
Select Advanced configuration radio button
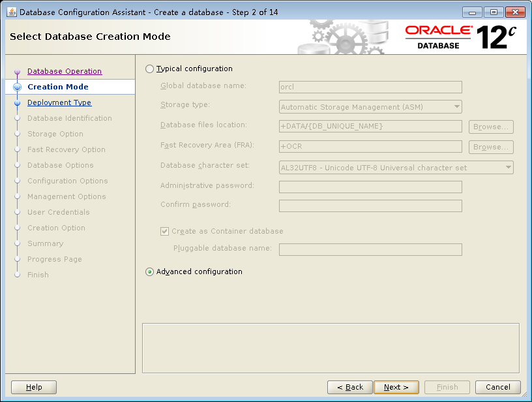point(150,272)
